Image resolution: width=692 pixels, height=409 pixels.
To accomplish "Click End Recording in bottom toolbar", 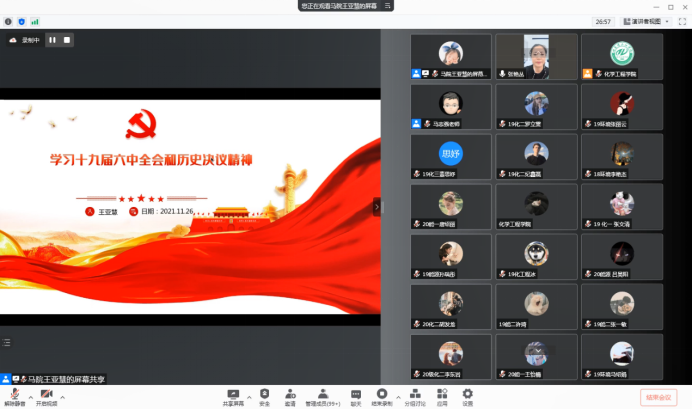I will click(381, 395).
